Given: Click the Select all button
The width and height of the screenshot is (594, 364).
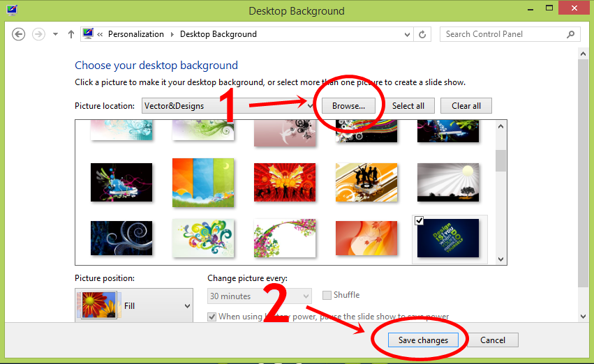Looking at the screenshot, I should pos(408,106).
